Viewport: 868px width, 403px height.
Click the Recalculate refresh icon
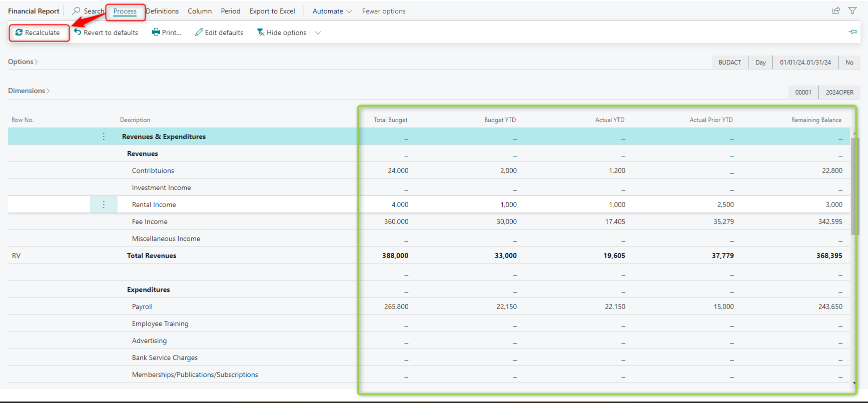19,32
